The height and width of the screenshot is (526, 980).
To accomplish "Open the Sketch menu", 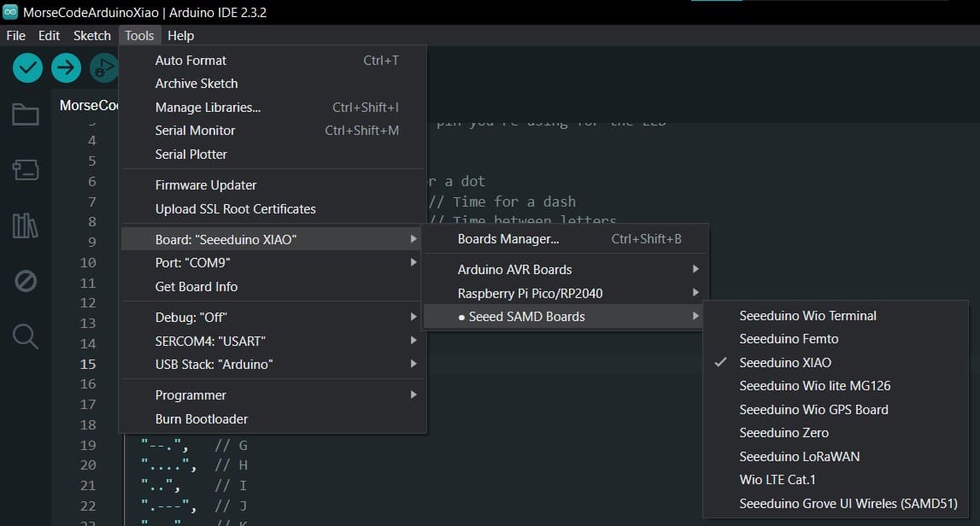I will (92, 36).
